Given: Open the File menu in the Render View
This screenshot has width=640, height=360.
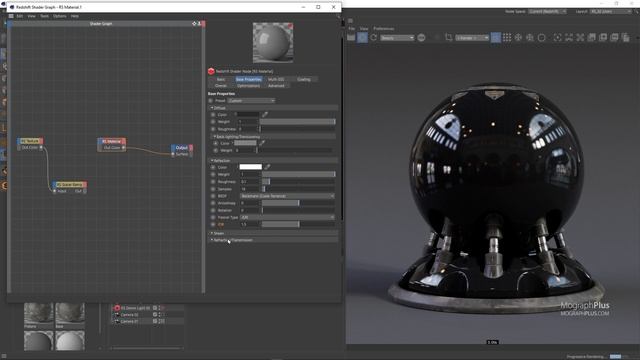Looking at the screenshot, I should pyautogui.click(x=351, y=29).
